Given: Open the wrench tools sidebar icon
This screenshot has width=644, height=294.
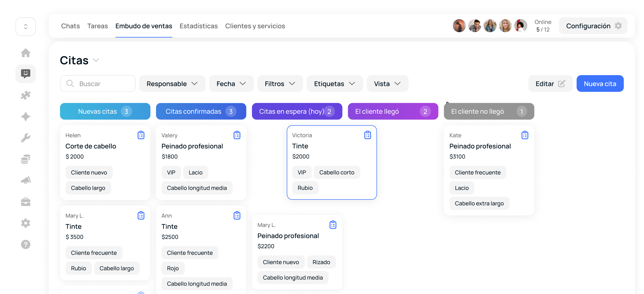Looking at the screenshot, I should coord(25,138).
